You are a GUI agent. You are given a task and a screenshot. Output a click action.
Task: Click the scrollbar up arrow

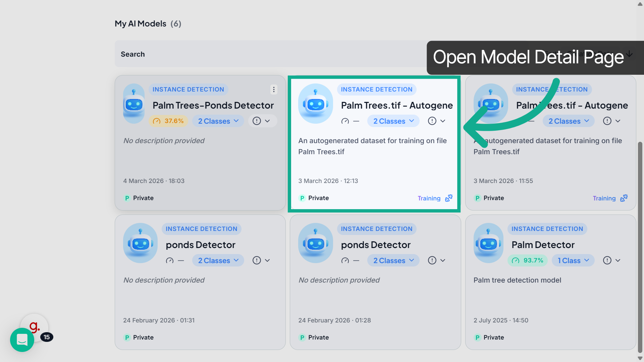[x=640, y=4]
